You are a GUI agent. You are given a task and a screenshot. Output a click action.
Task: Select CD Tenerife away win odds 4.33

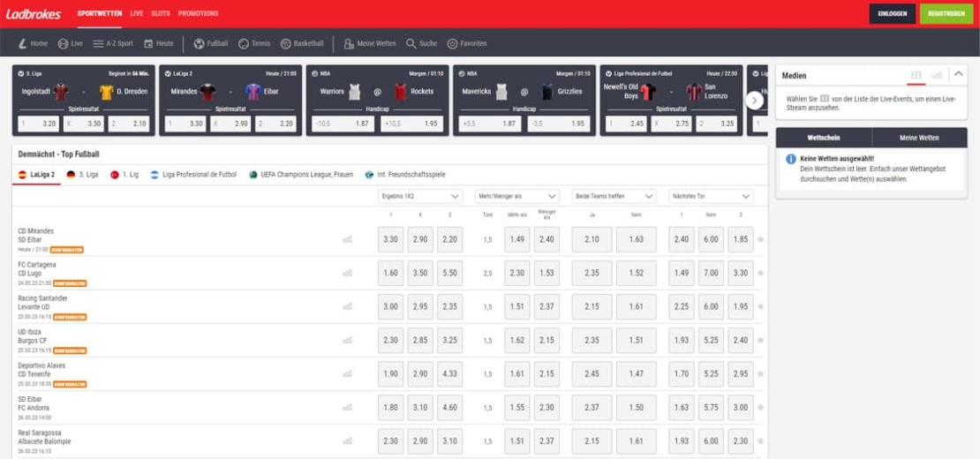(x=449, y=374)
